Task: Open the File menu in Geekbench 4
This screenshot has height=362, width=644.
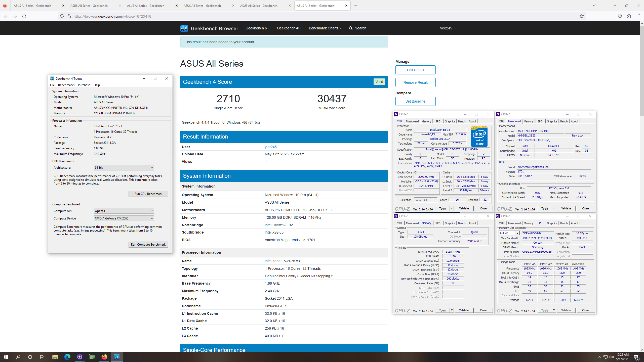Action: click(52, 85)
